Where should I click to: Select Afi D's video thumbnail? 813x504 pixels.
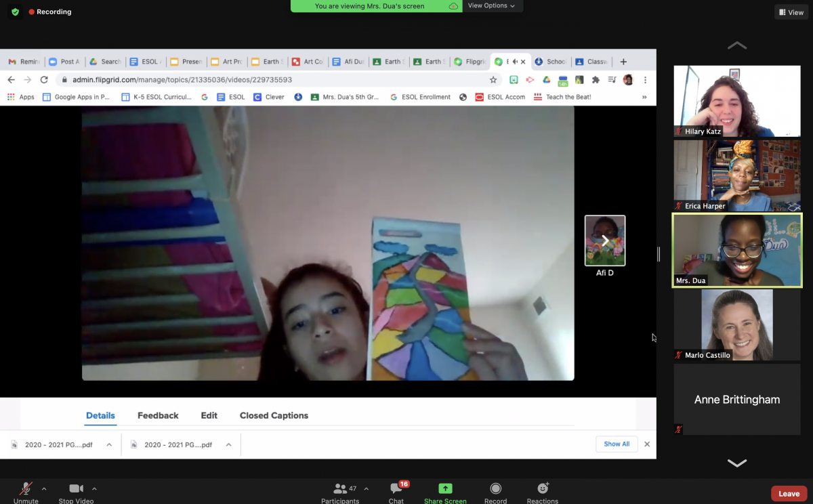pyautogui.click(x=604, y=240)
